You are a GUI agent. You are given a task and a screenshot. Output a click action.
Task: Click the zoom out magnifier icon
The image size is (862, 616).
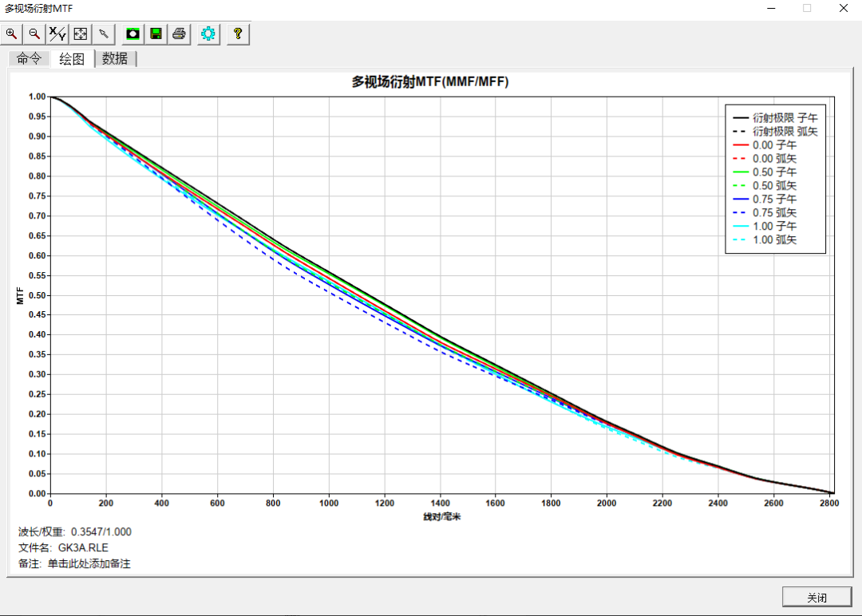point(34,34)
